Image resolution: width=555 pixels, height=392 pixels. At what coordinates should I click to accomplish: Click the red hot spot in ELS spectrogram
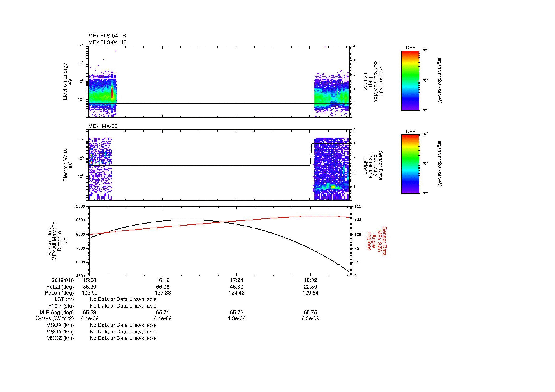112,93
